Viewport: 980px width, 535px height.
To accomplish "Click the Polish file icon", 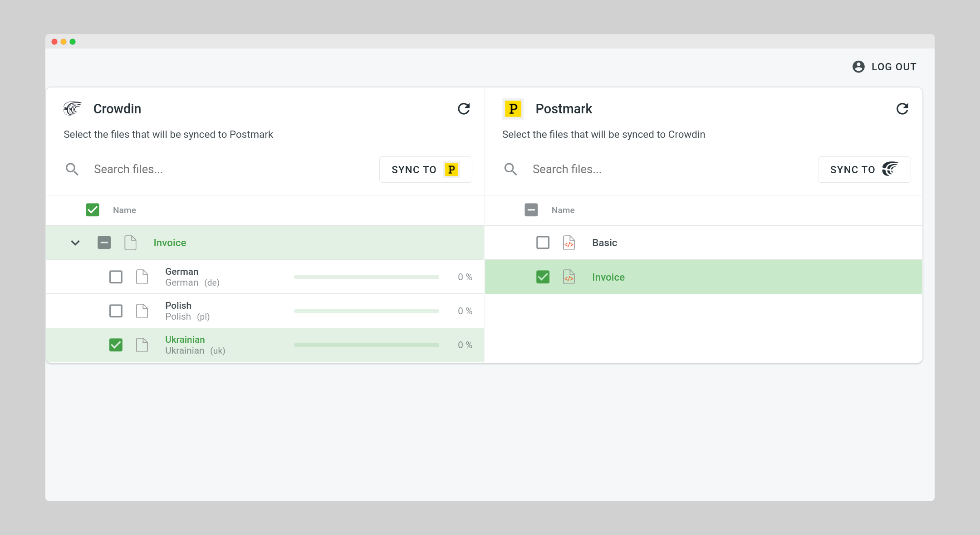I will (x=142, y=311).
